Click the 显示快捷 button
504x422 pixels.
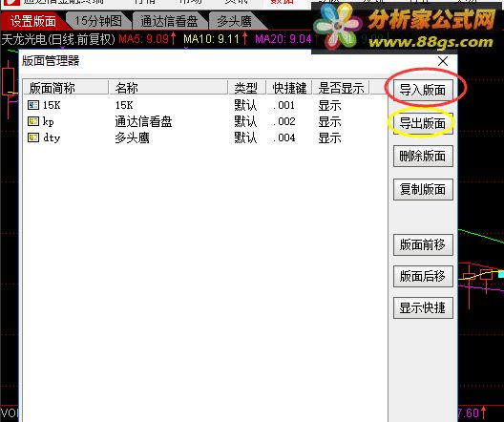point(423,307)
